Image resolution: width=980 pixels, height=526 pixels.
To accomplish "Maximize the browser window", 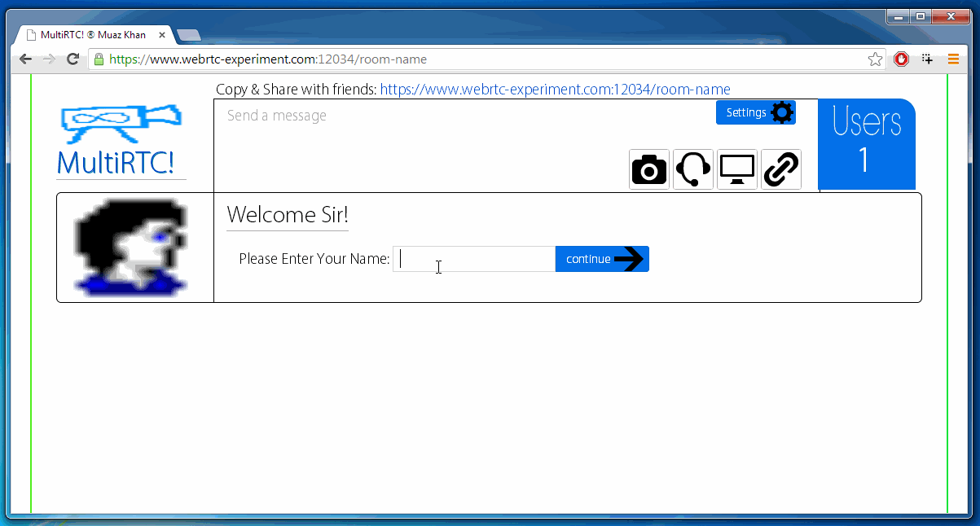I will click(921, 16).
